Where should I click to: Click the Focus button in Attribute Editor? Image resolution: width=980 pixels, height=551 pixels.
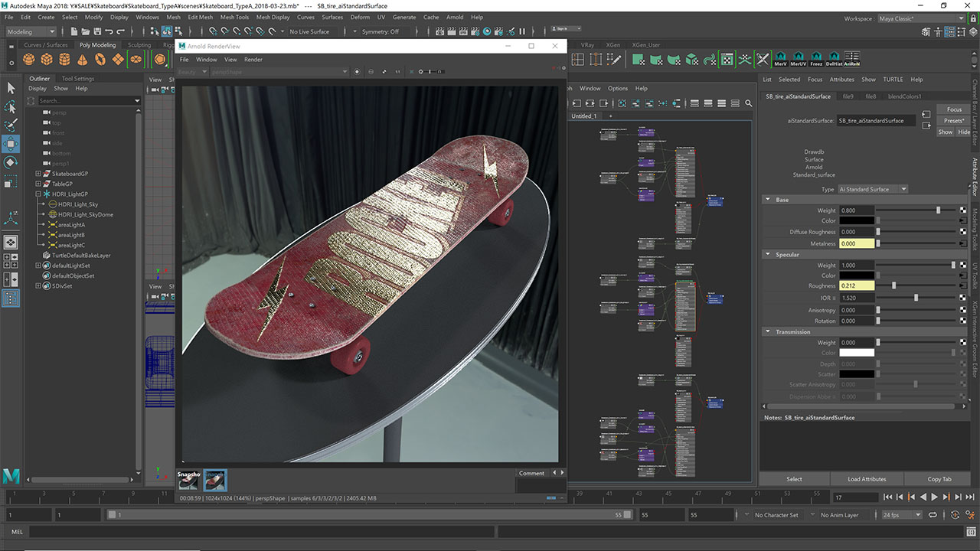(x=954, y=109)
